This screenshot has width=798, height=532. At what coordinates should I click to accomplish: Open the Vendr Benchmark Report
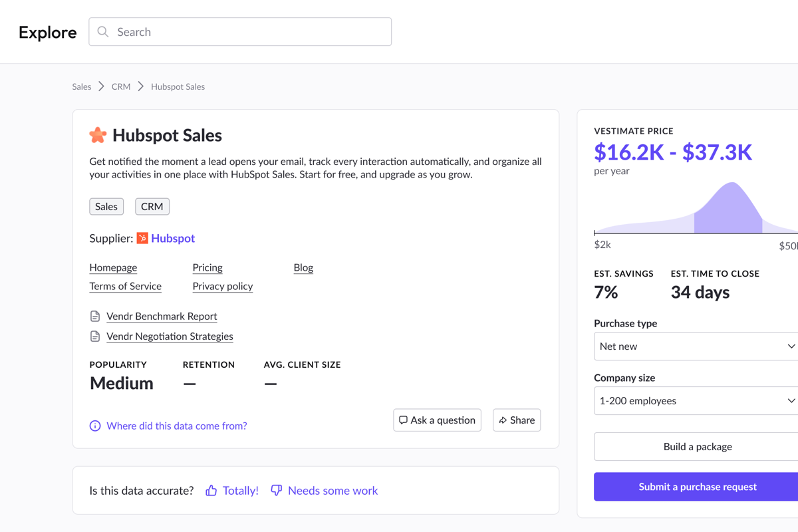(x=162, y=317)
